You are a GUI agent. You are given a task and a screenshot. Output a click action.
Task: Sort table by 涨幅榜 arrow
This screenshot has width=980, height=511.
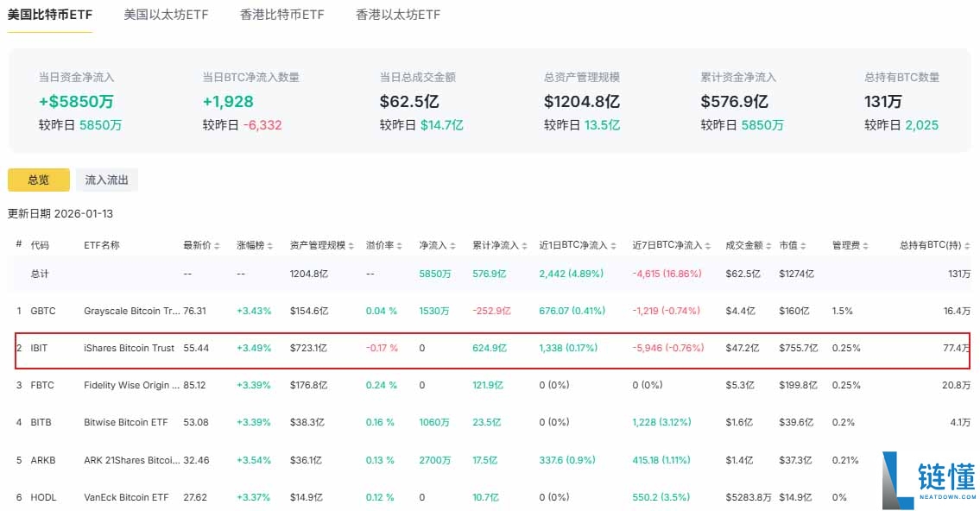pos(270,246)
